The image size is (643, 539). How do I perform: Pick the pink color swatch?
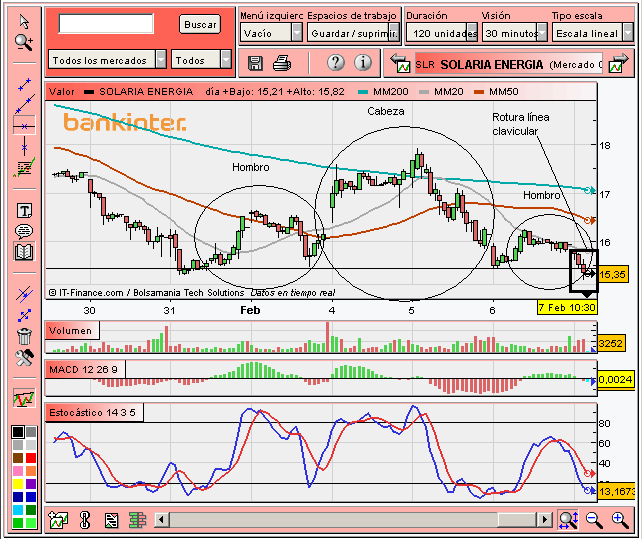(x=18, y=471)
